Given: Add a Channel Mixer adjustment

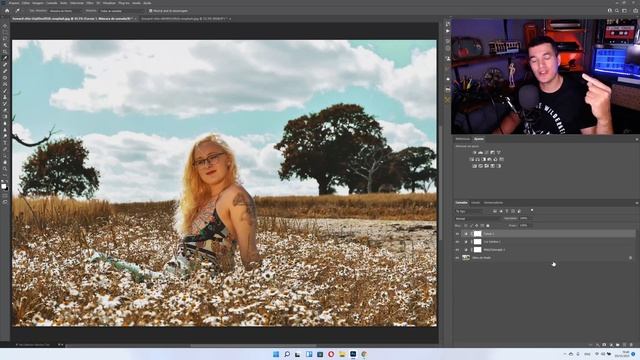Looking at the screenshot, I should (x=495, y=159).
